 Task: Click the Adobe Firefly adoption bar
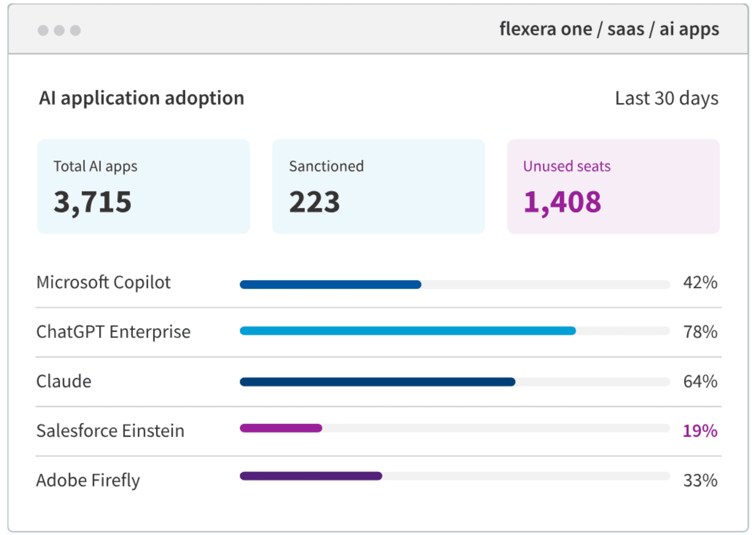[455, 476]
